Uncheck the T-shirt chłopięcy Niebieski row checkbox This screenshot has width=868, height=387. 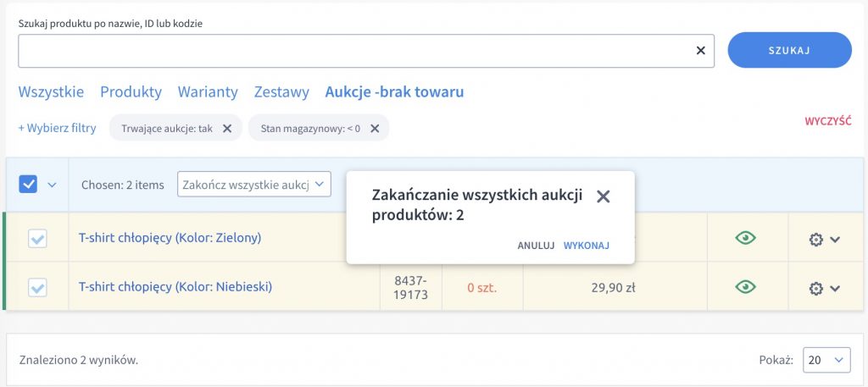coord(37,287)
